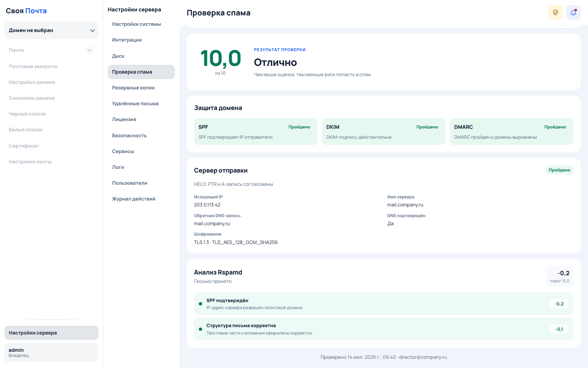This screenshot has width=588, height=368.
Task: Click the Структура письма корректна row
Action: (x=384, y=329)
